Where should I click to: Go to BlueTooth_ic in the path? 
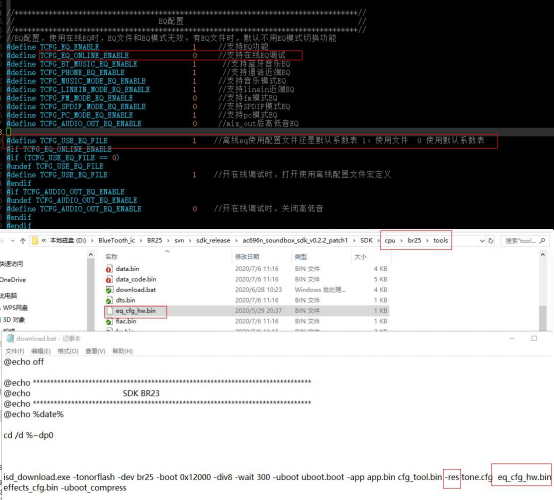pos(117,241)
